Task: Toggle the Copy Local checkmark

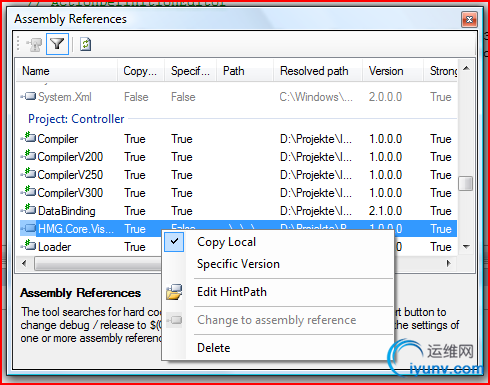Action: coord(174,242)
